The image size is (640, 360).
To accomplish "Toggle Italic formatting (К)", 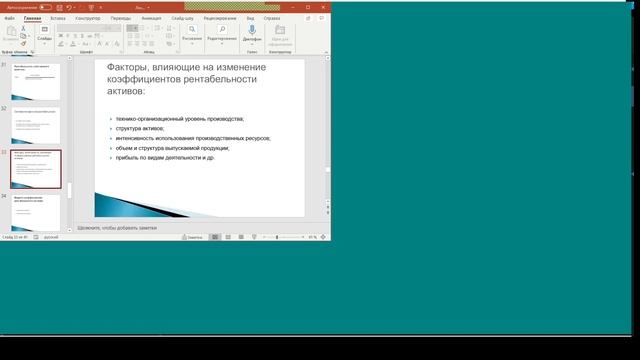I will [x=68, y=36].
